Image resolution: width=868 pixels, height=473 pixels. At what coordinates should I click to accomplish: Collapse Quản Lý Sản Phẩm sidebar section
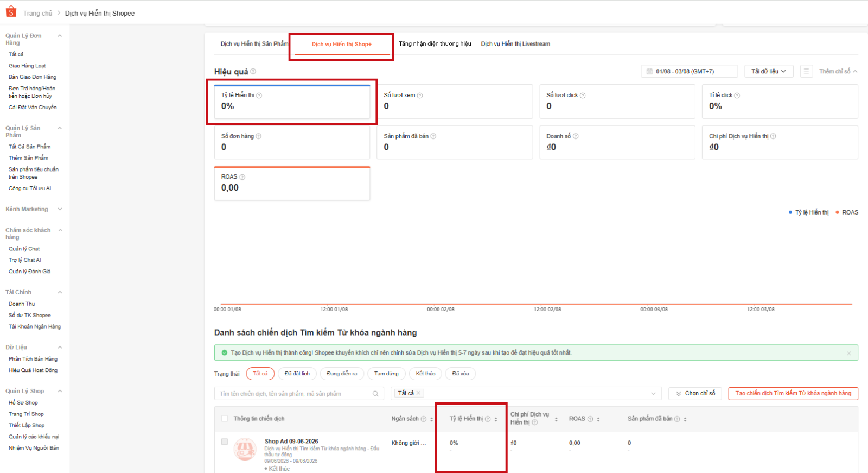tap(60, 128)
